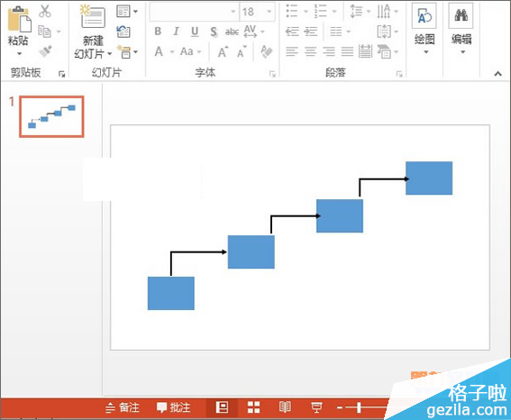
Task: Open the slide Section dropdown
Action: click(127, 52)
